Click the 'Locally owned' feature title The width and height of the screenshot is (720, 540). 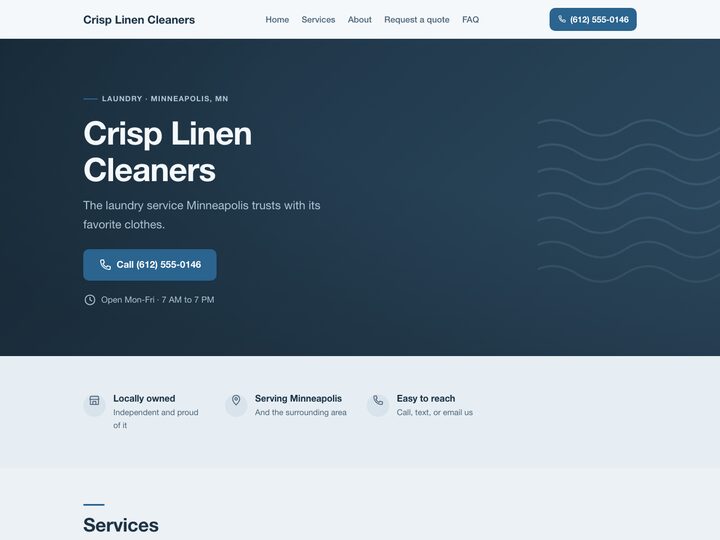pyautogui.click(x=144, y=399)
